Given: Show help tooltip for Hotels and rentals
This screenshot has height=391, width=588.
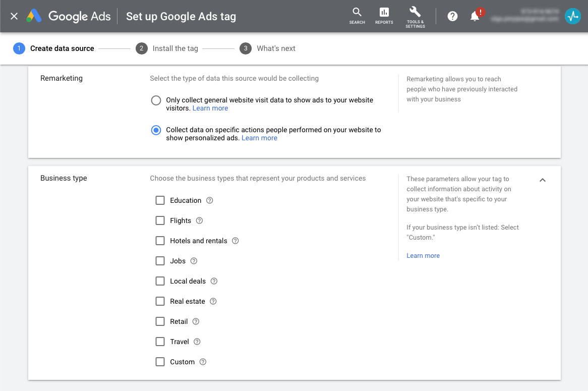Looking at the screenshot, I should point(236,241).
